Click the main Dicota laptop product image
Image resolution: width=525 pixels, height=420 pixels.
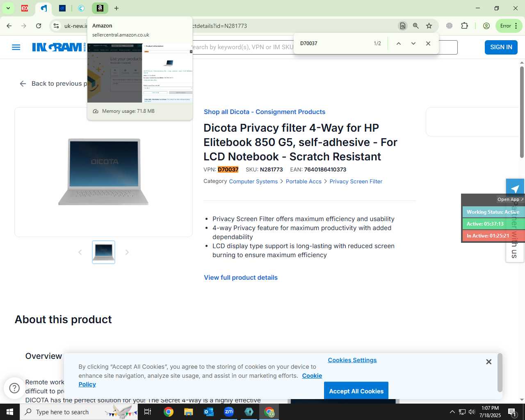coord(103,172)
